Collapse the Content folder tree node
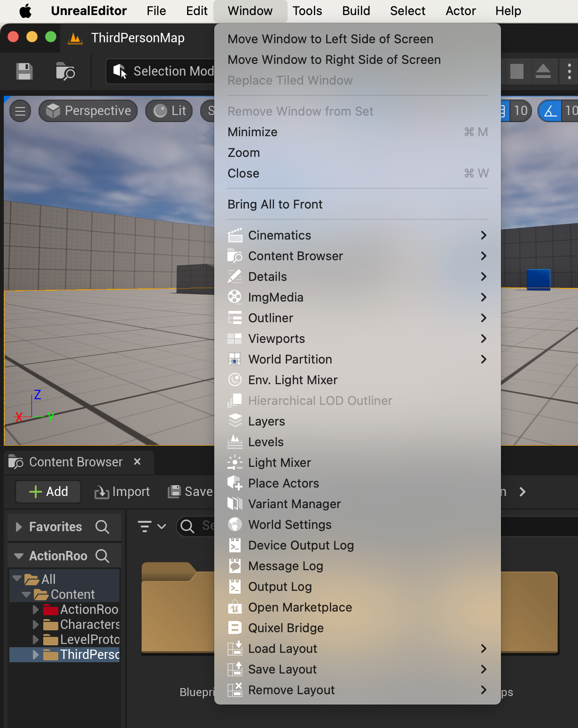Image resolution: width=578 pixels, height=728 pixels. click(x=26, y=595)
